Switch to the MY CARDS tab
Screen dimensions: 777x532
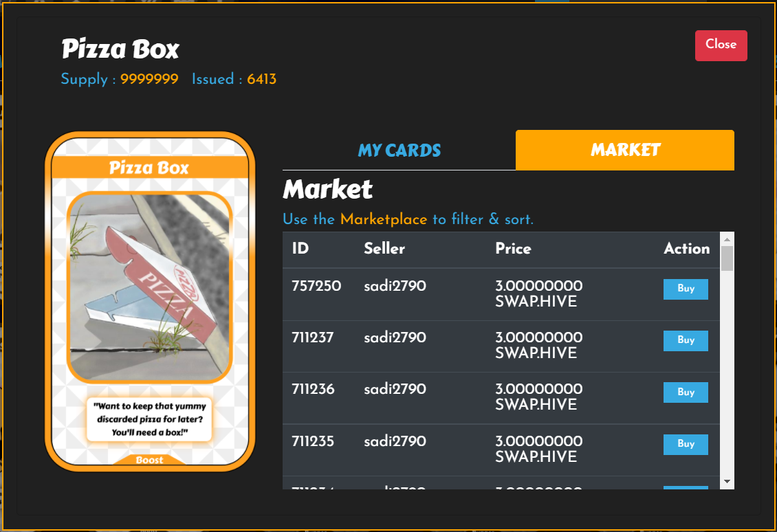point(399,150)
